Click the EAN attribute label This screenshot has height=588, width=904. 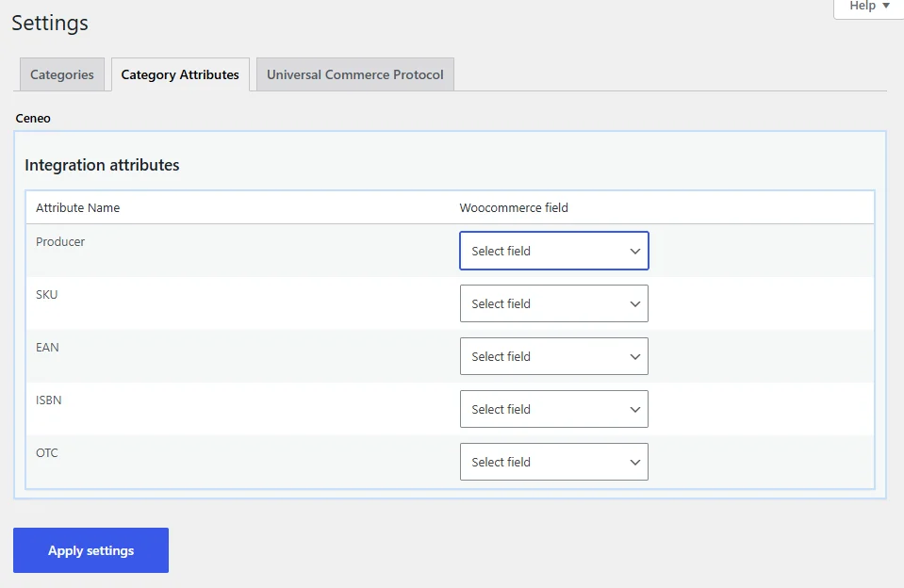47,347
